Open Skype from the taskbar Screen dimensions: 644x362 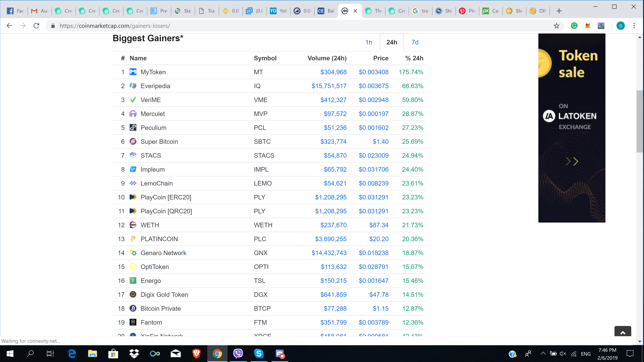coord(259,353)
